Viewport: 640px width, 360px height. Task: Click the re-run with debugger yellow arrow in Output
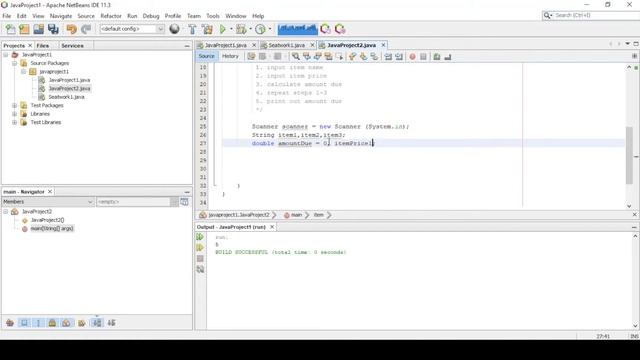(200, 247)
